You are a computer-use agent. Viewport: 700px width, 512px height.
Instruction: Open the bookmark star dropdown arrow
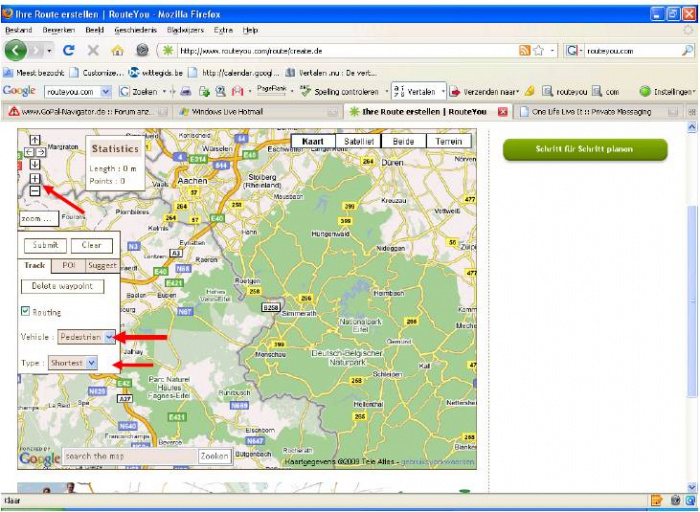552,50
